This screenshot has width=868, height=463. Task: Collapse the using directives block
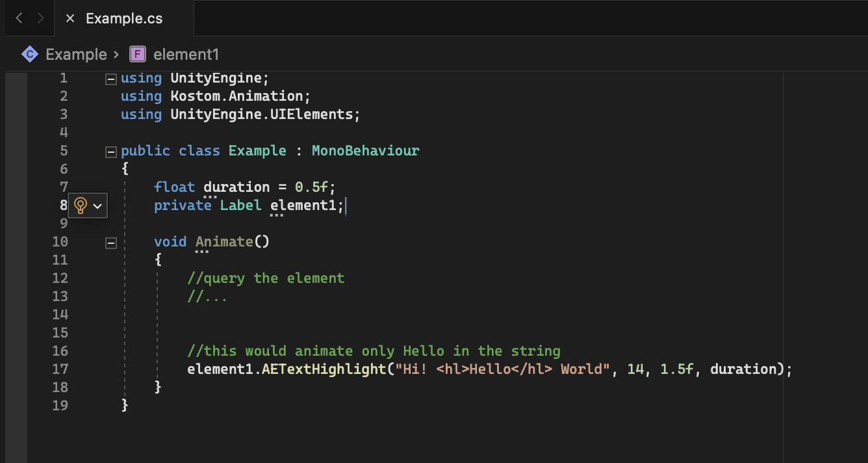click(110, 79)
